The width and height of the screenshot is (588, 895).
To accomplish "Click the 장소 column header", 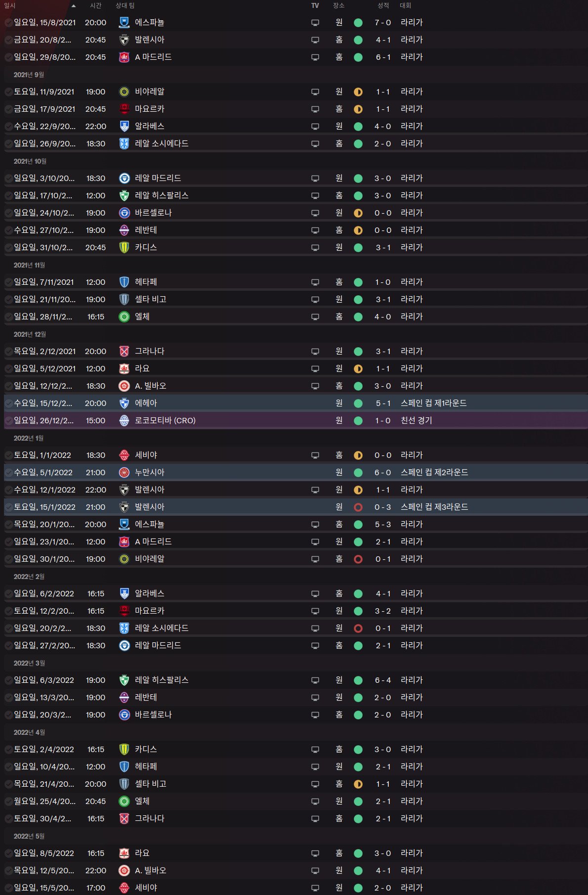I will [338, 5].
